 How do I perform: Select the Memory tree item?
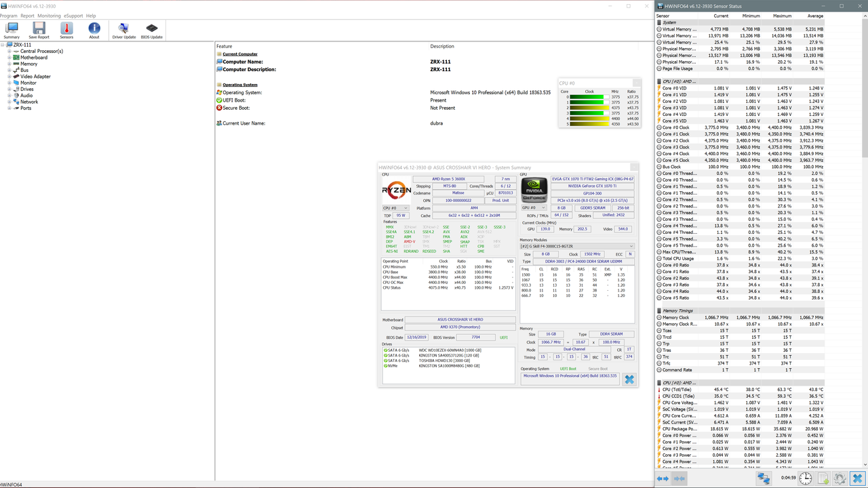(x=28, y=64)
